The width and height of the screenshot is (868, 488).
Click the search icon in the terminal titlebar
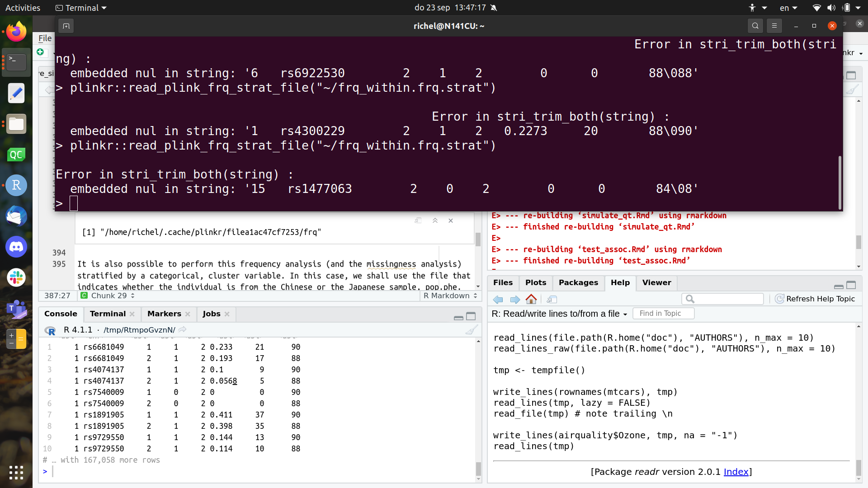coord(755,26)
